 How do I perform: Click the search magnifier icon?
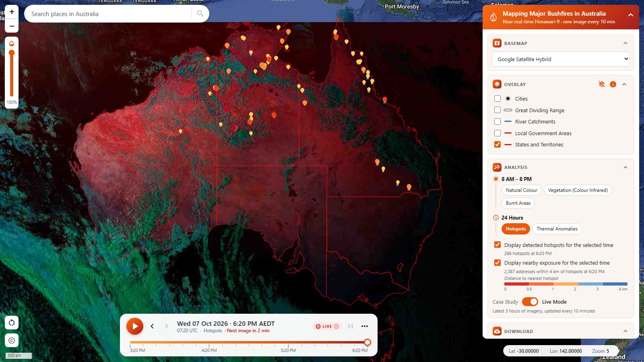(x=200, y=14)
